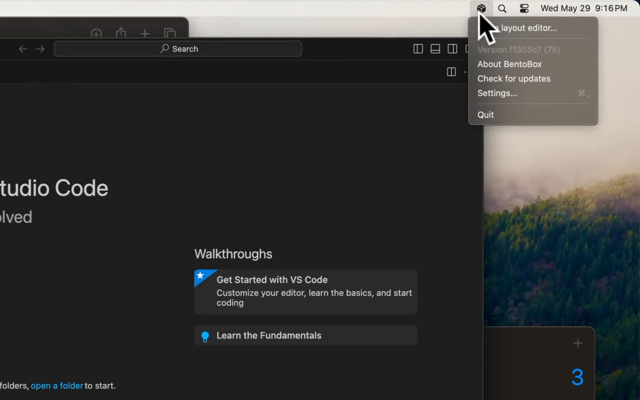Click the VS Code Search command center
The width and height of the screenshot is (640, 400).
[178, 49]
